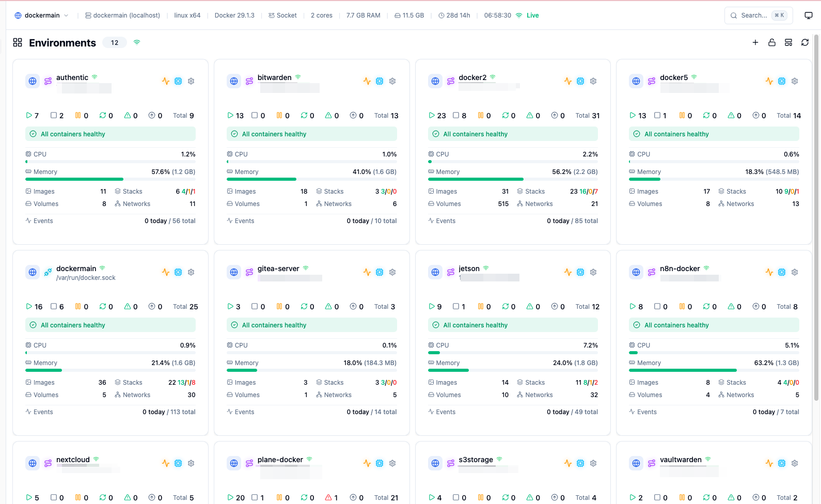The image size is (821, 504).
Task: Open settings gear for the vaultwarden environment
Action: pyautogui.click(x=795, y=463)
